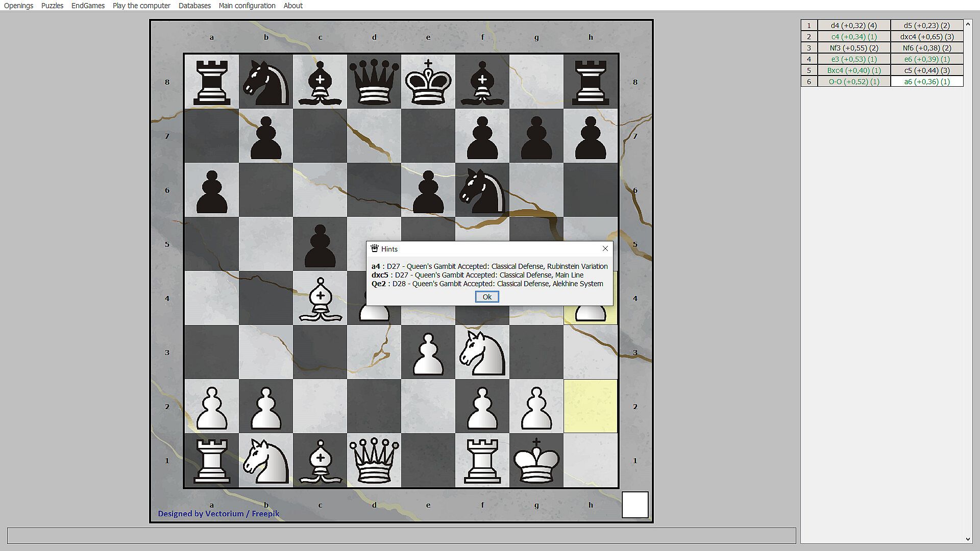Open the Openings menu

(18, 6)
